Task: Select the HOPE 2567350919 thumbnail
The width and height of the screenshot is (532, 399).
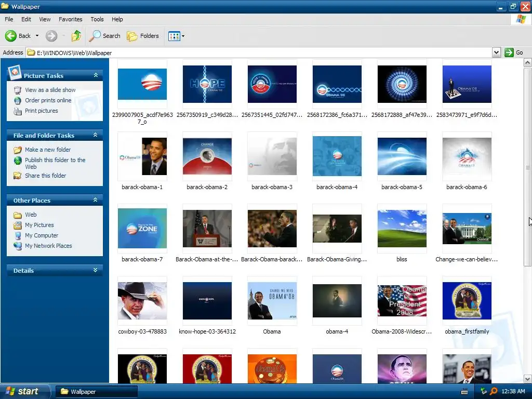Action: pos(207,84)
